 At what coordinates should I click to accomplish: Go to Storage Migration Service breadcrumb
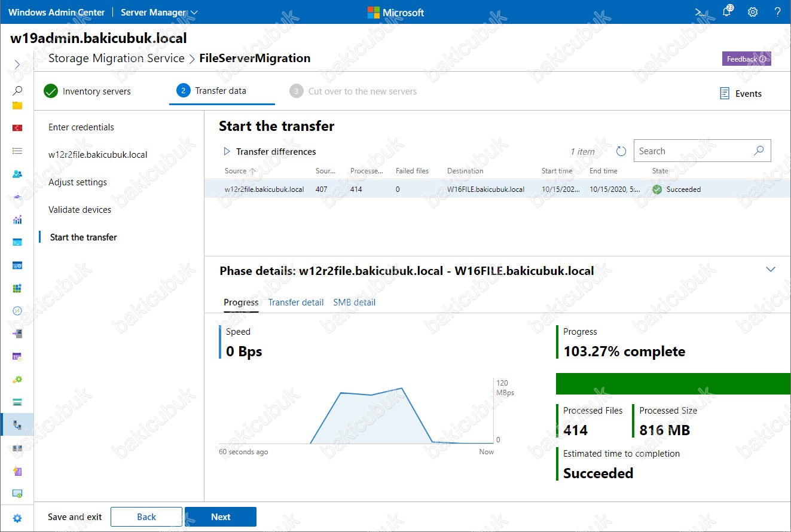(117, 58)
